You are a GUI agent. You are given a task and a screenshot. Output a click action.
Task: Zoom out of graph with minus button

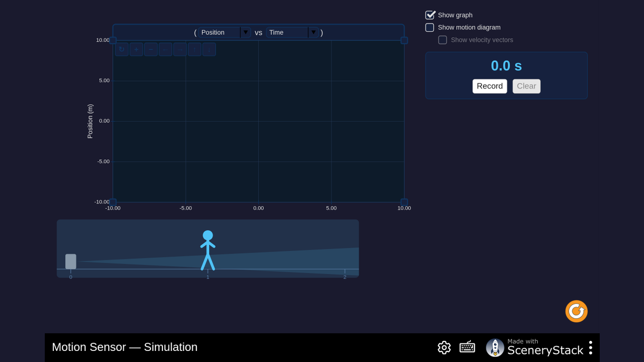tap(151, 49)
